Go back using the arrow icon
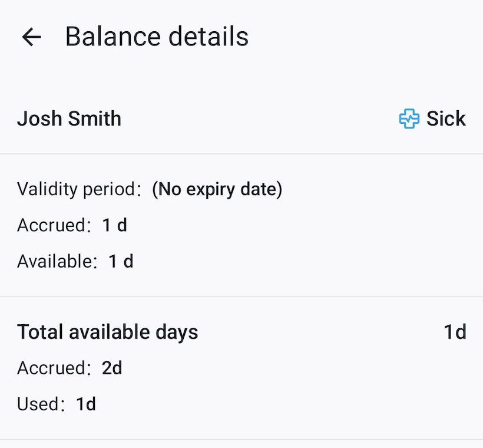 31,37
